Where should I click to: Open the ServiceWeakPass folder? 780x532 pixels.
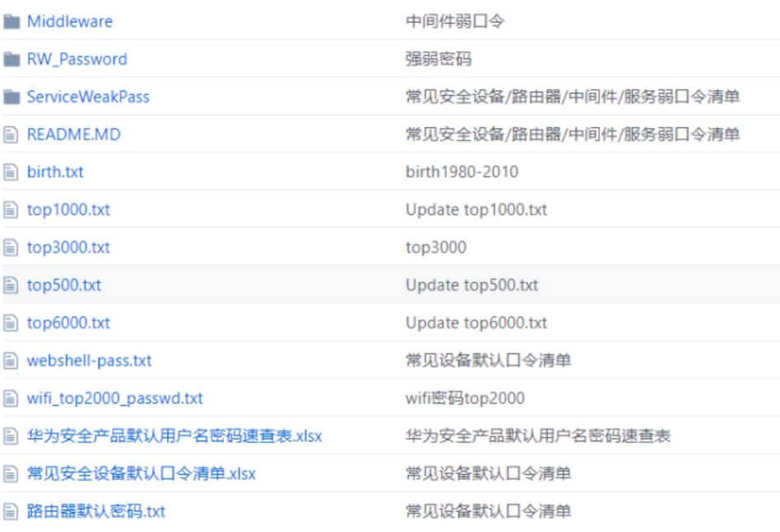click(x=88, y=96)
